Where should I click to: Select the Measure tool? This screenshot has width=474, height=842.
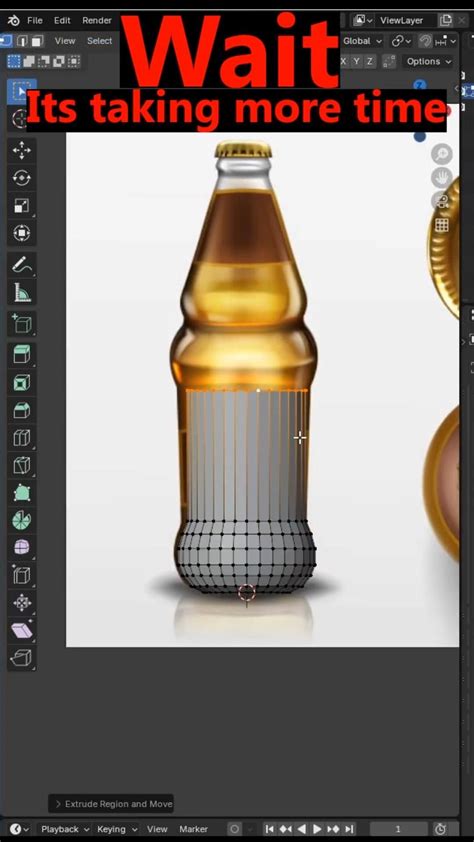click(x=21, y=293)
